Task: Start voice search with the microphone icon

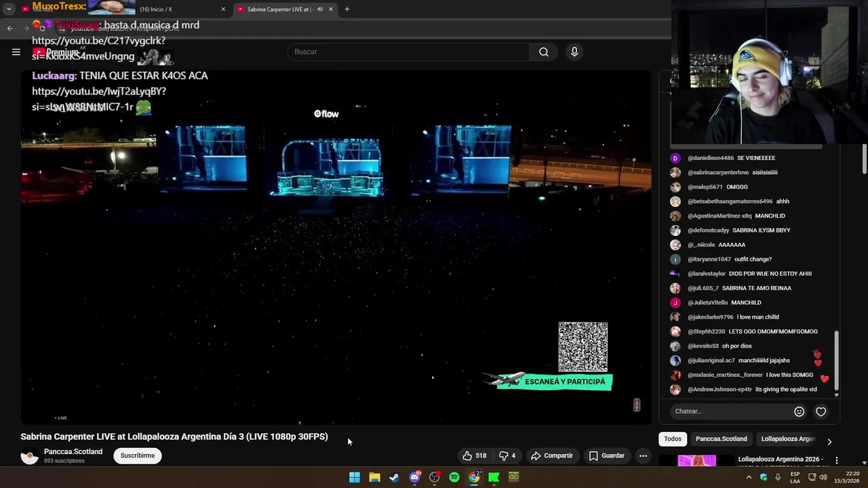Action: click(574, 52)
